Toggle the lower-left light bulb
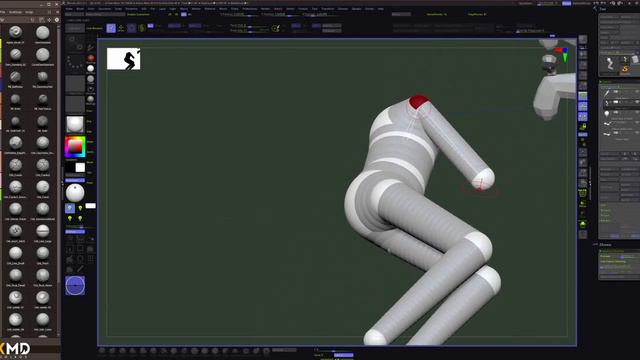The height and width of the screenshot is (360, 640). click(70, 219)
